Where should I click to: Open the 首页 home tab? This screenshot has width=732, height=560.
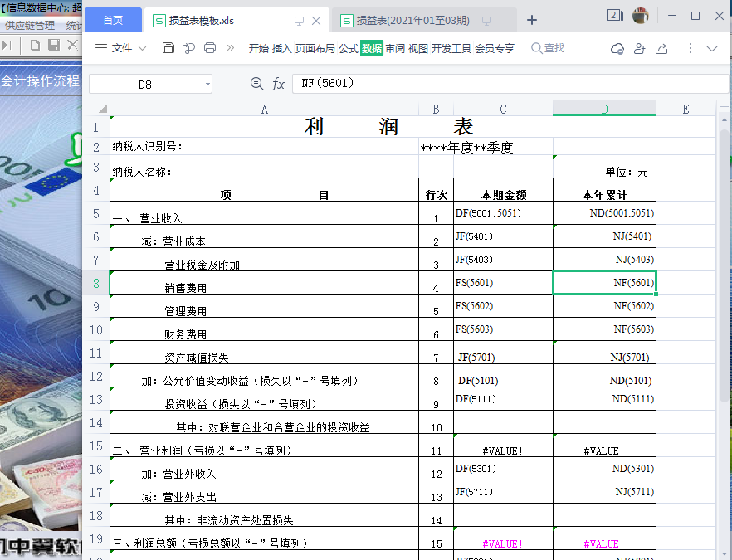(x=113, y=21)
